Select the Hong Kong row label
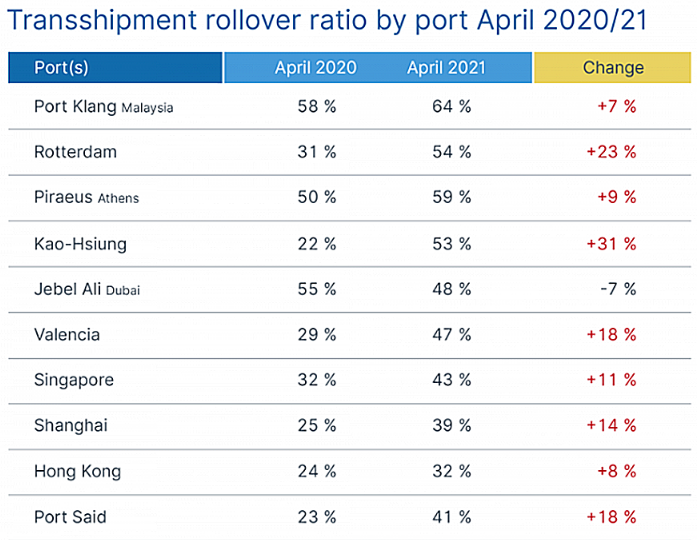697x540 pixels. click(x=77, y=471)
